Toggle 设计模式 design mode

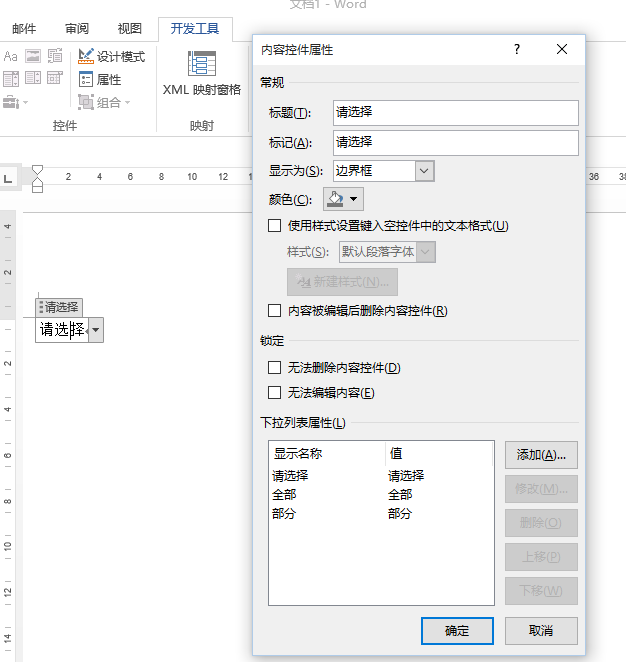coord(112,56)
